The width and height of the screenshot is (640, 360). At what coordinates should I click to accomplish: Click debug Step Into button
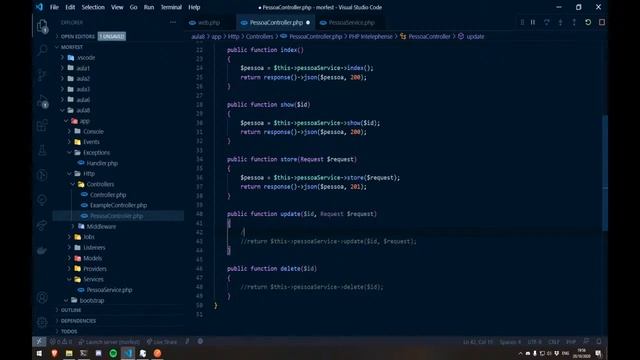click(560, 22)
